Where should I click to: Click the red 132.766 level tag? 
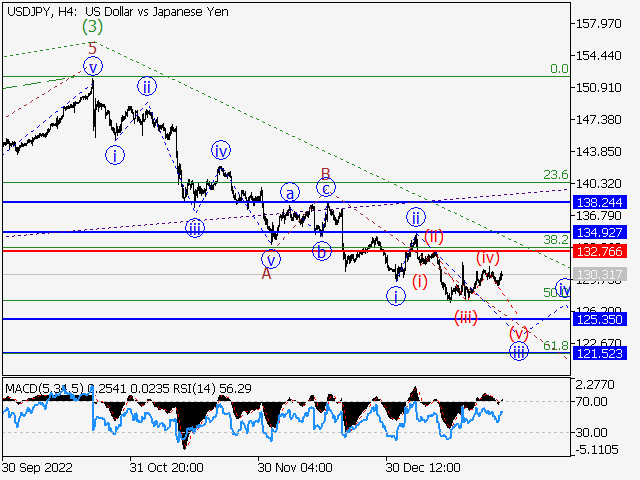click(x=600, y=251)
